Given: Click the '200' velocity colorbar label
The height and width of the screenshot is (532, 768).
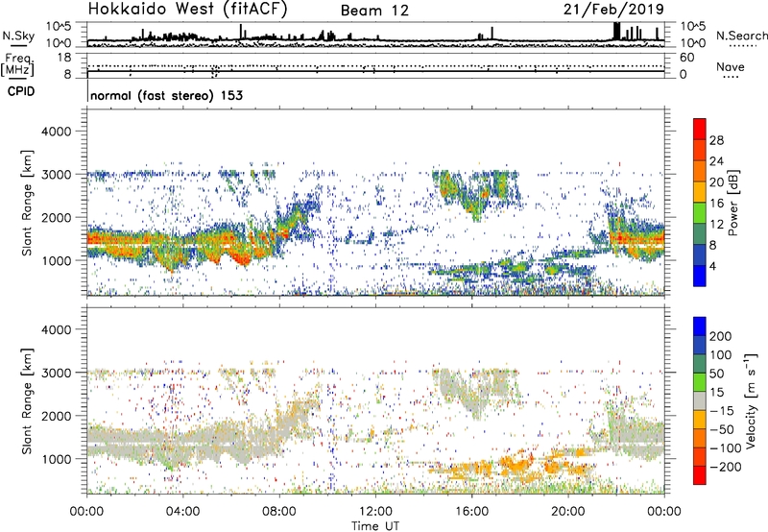Looking at the screenshot, I should 721,336.
